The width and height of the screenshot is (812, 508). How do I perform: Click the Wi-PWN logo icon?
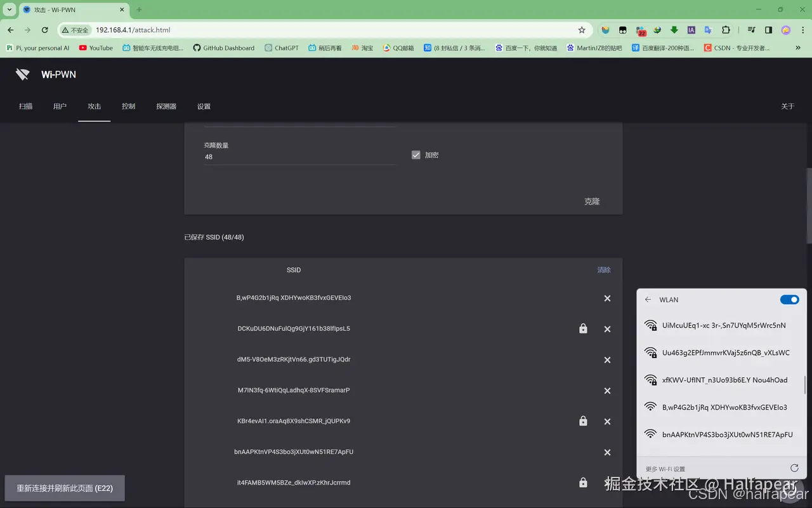click(x=23, y=74)
